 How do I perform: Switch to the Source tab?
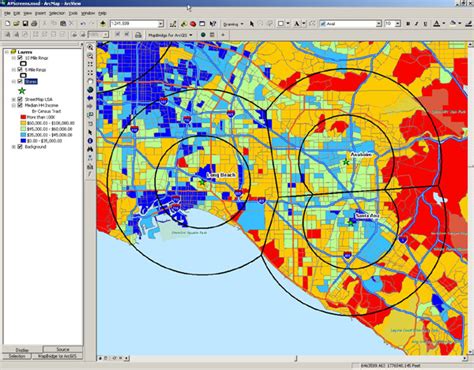(63, 350)
